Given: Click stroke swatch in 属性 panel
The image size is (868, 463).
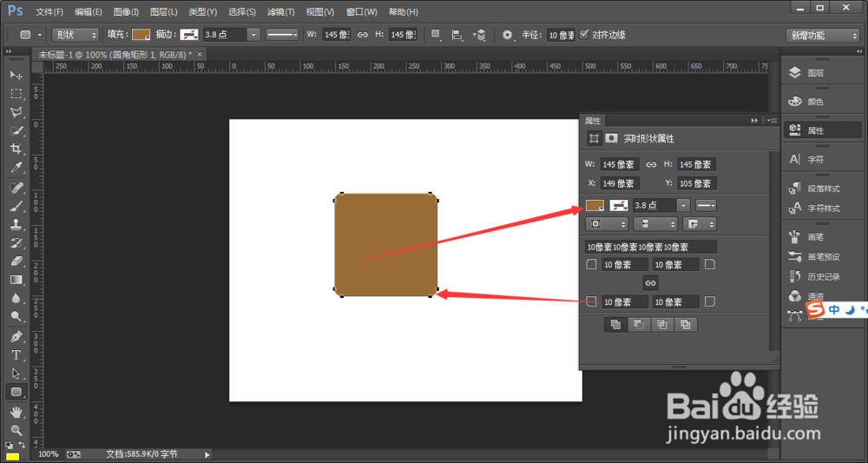Looking at the screenshot, I should pyautogui.click(x=619, y=206).
